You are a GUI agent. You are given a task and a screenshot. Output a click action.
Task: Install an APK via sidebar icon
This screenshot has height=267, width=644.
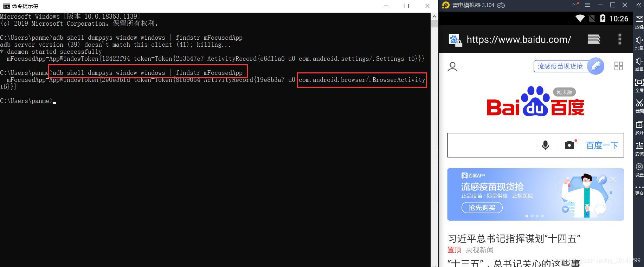pos(639,148)
